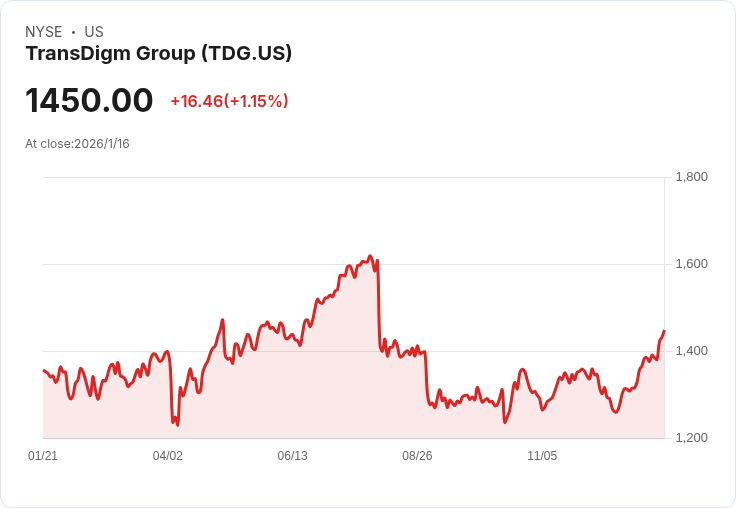Click the 11/05 date axis label

[542, 455]
